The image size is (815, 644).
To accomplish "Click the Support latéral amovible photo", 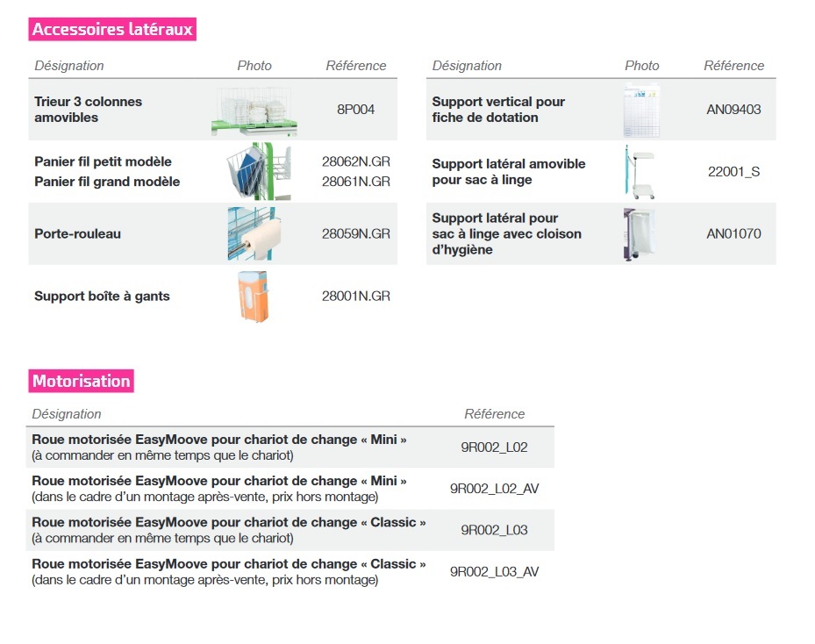I will (x=640, y=171).
